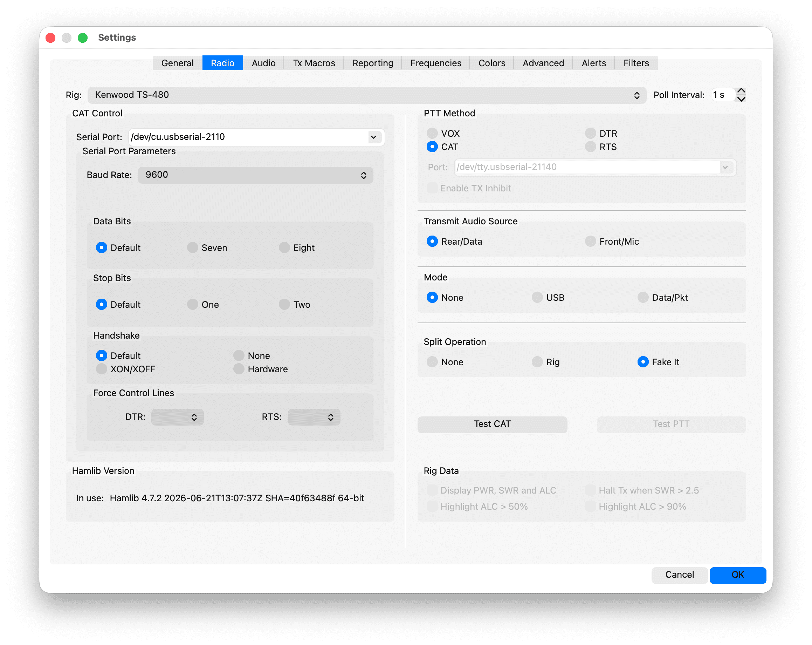Select Seven data bits
Viewport: 812px width, 645px height.
(x=207, y=248)
